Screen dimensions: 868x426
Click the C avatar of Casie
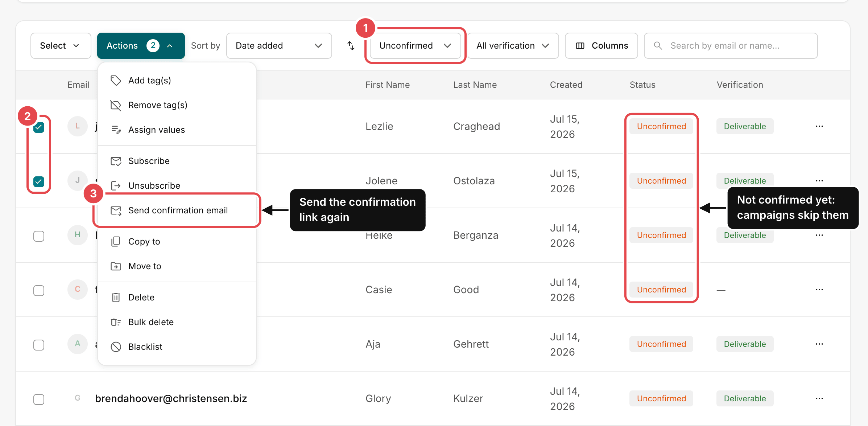point(77,290)
